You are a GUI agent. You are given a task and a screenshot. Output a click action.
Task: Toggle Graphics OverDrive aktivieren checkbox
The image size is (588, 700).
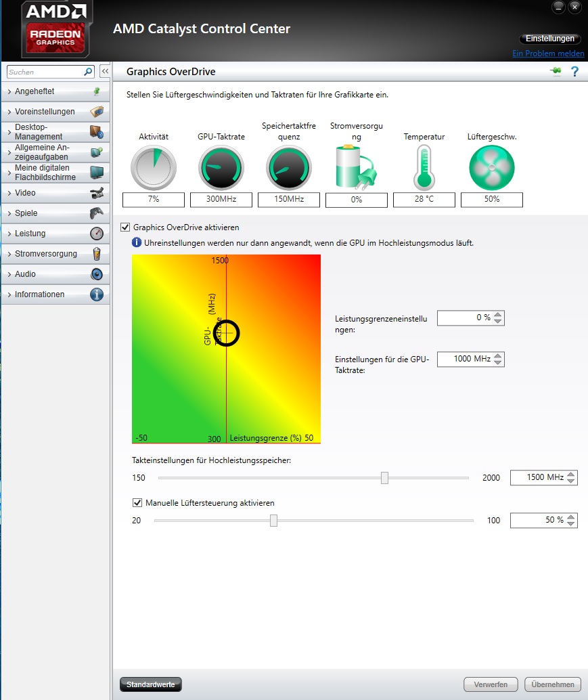click(125, 227)
